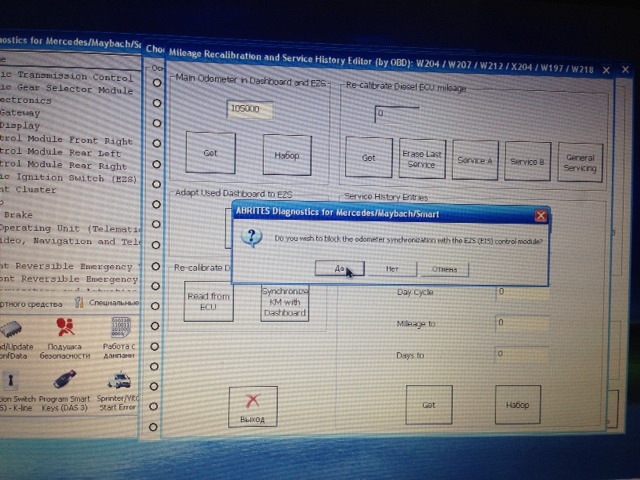Click Get in Main Odometer group
640x480 pixels.
(x=210, y=153)
